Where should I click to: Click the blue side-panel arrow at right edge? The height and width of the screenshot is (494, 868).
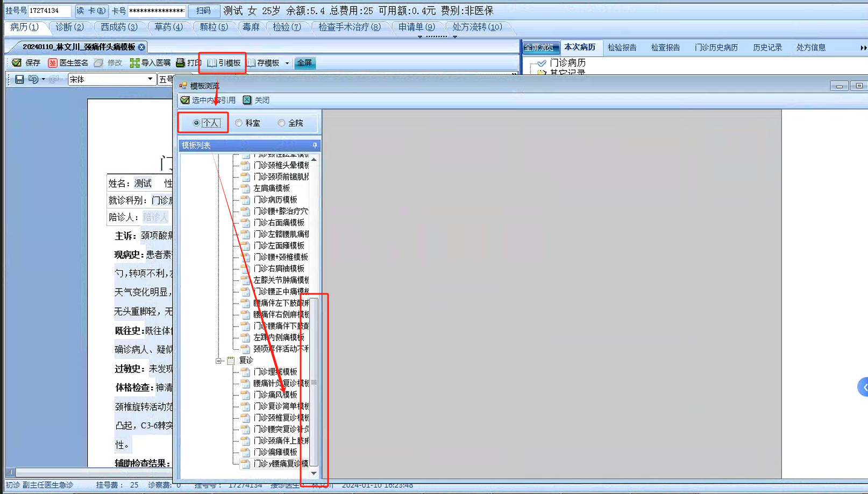click(x=863, y=387)
